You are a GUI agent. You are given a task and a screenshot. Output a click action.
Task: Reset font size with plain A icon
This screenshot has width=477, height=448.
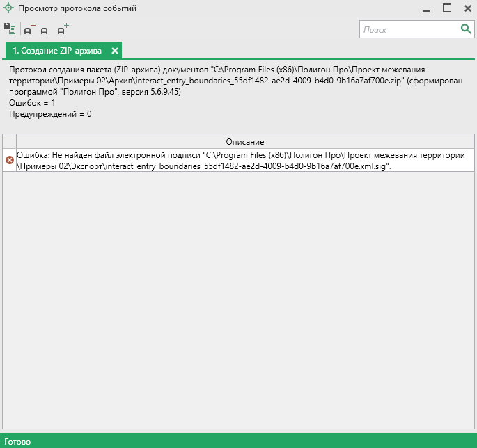45,30
